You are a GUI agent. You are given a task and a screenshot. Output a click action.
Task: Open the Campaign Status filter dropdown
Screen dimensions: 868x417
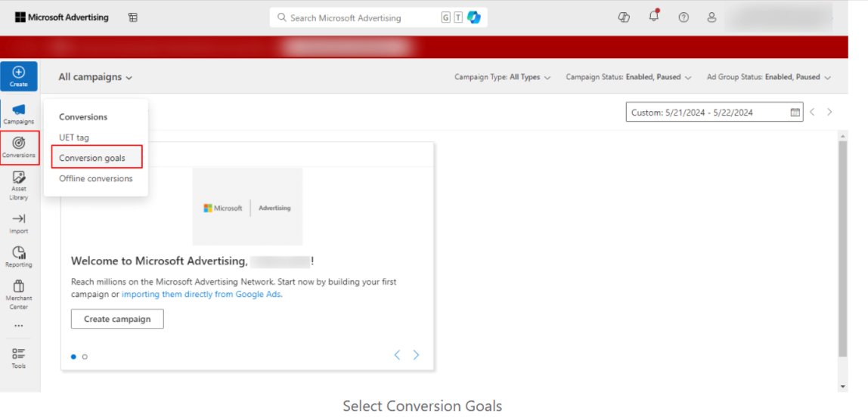(629, 77)
